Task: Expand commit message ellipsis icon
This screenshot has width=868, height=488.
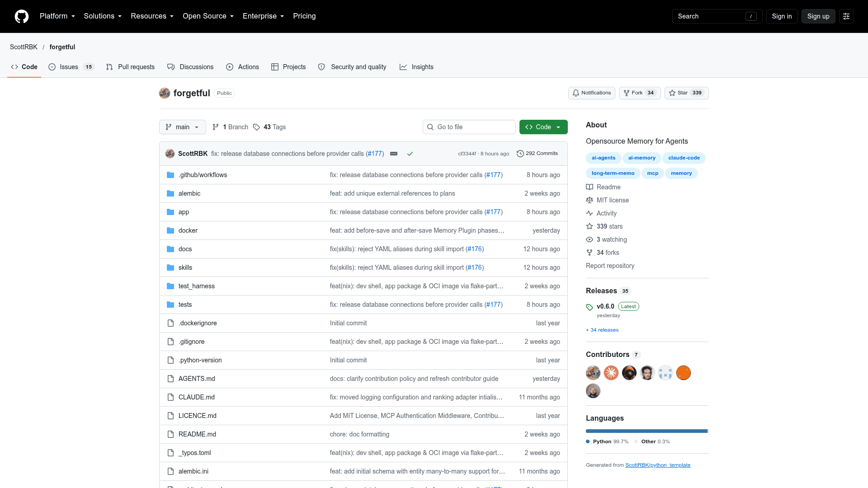Action: 394,154
